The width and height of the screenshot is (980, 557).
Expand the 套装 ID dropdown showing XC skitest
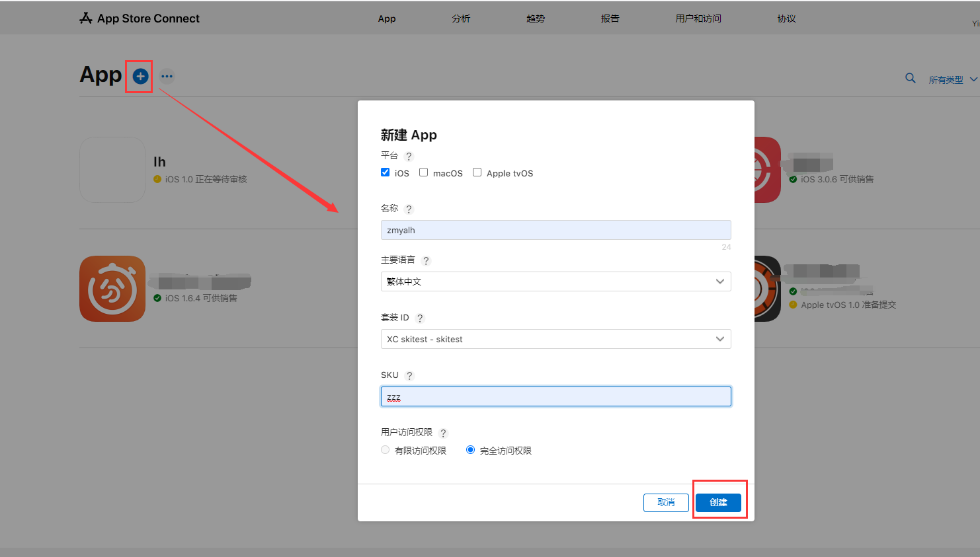point(556,339)
